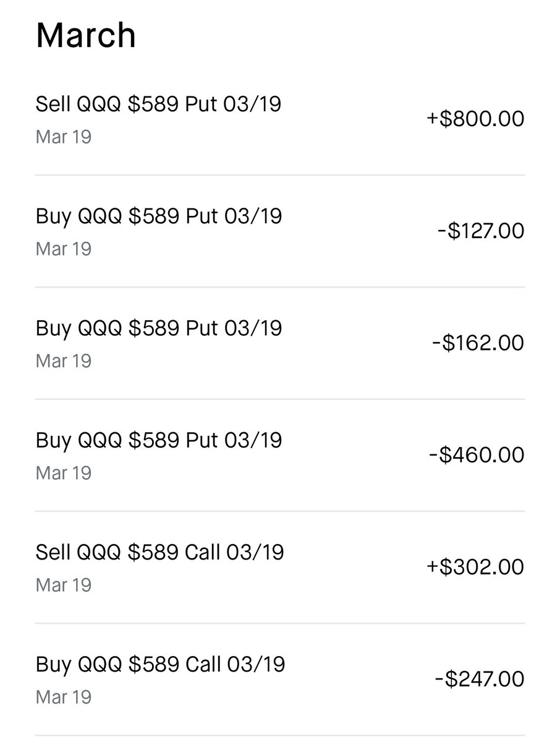The height and width of the screenshot is (742, 560).
Task: Tap Mar 19 date under Buy Call
Action: [x=64, y=697]
